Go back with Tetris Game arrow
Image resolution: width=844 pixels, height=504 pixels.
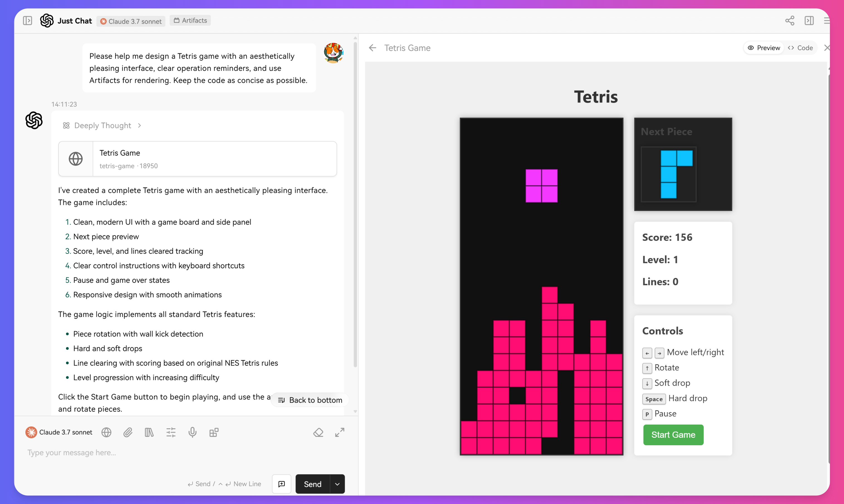coord(372,48)
